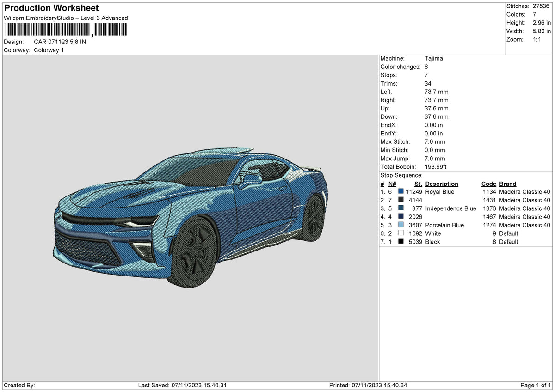
Task: Click the White thread swatch
Action: tap(401, 233)
